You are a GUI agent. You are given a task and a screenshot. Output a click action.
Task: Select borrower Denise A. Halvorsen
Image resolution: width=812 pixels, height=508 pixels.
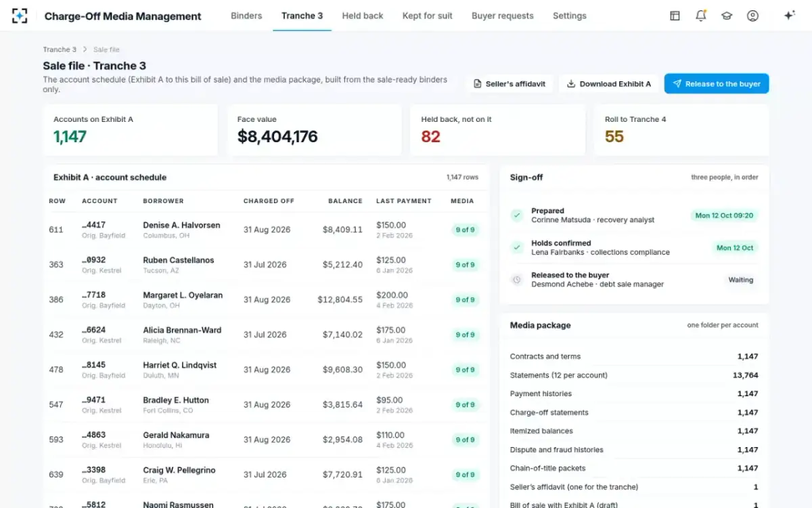(181, 225)
